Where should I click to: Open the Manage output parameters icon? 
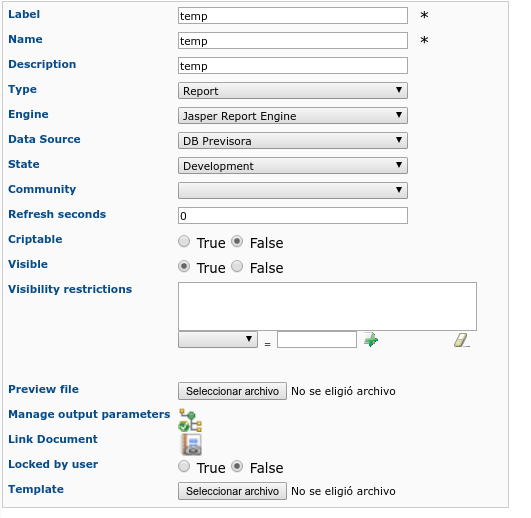pyautogui.click(x=190, y=420)
